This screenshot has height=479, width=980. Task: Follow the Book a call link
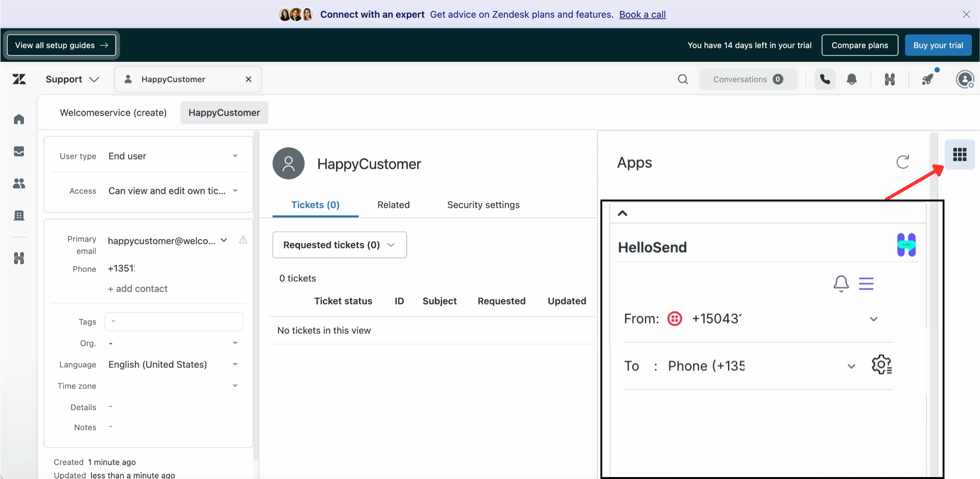pyautogui.click(x=643, y=14)
